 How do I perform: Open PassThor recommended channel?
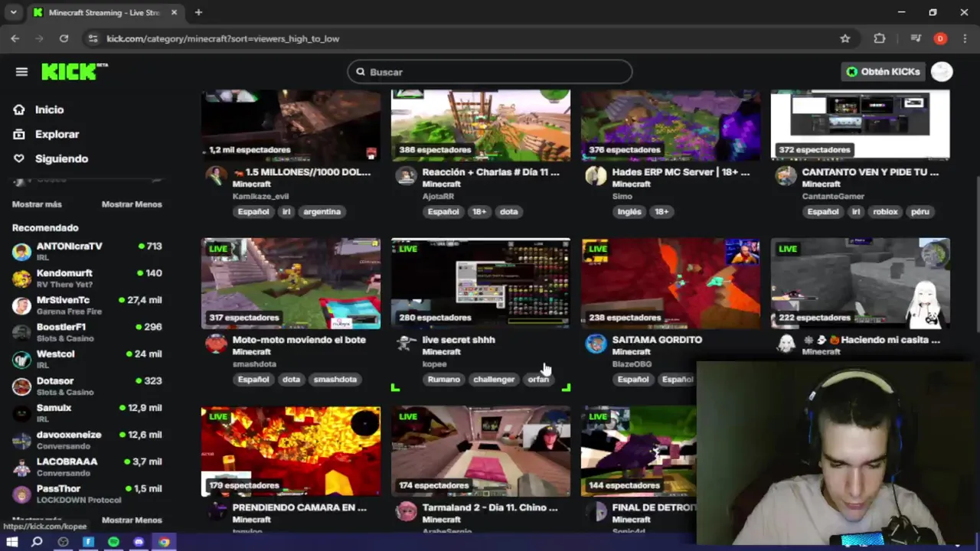tap(87, 494)
